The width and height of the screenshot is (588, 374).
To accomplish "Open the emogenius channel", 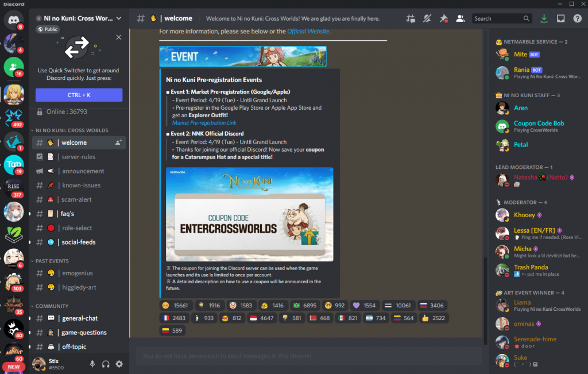I will 79,273.
